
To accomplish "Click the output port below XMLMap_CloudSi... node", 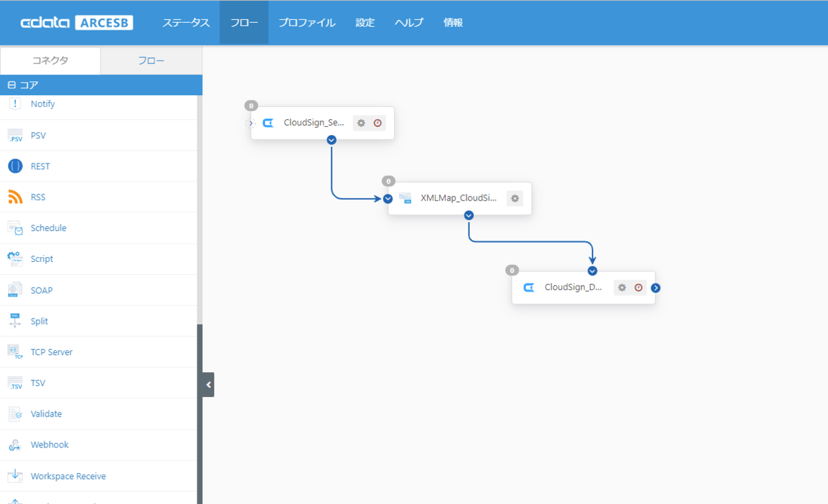I will [x=469, y=215].
